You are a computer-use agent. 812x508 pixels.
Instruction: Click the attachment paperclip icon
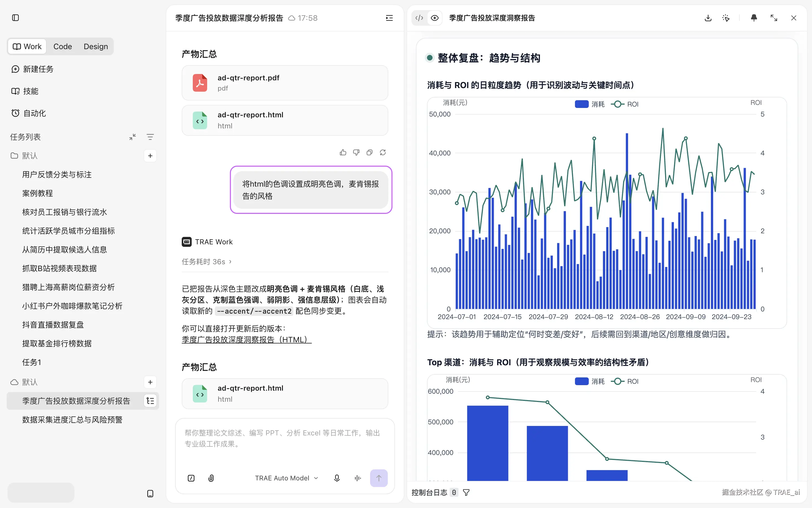(x=211, y=478)
